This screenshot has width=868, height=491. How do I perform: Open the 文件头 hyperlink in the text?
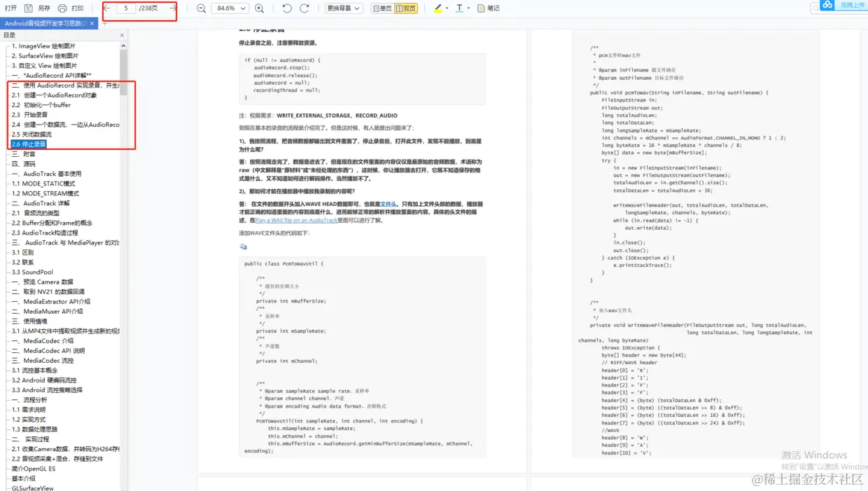388,204
